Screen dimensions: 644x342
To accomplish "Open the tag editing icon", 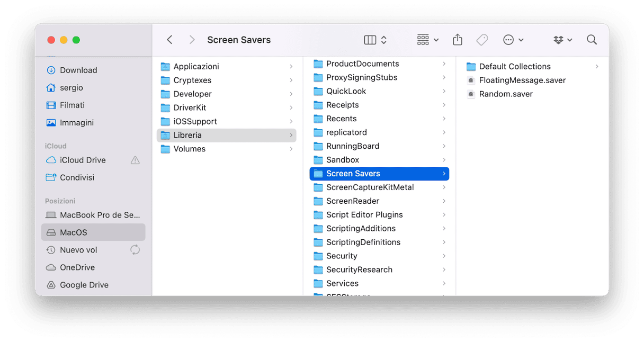I will [482, 40].
